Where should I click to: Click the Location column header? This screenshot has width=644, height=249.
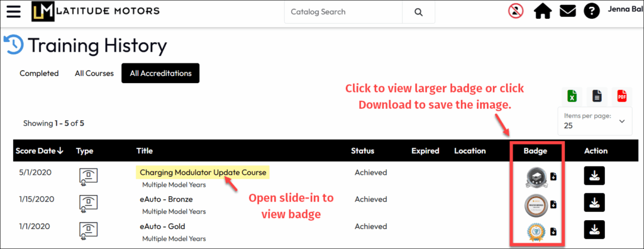470,151
